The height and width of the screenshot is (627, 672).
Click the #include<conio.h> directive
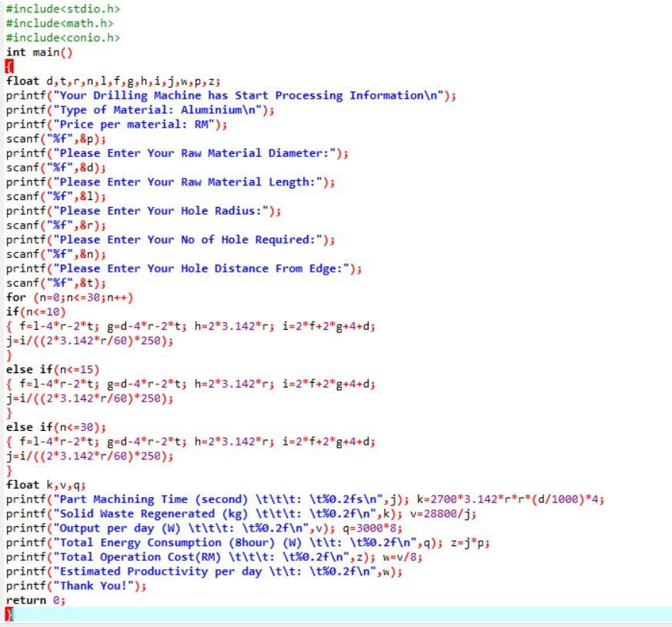pos(59,39)
